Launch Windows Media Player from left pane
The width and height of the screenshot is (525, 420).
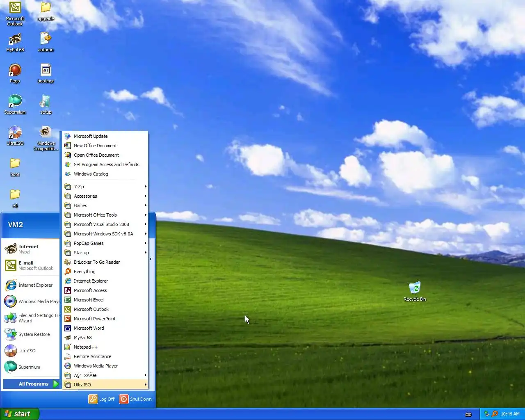31,301
